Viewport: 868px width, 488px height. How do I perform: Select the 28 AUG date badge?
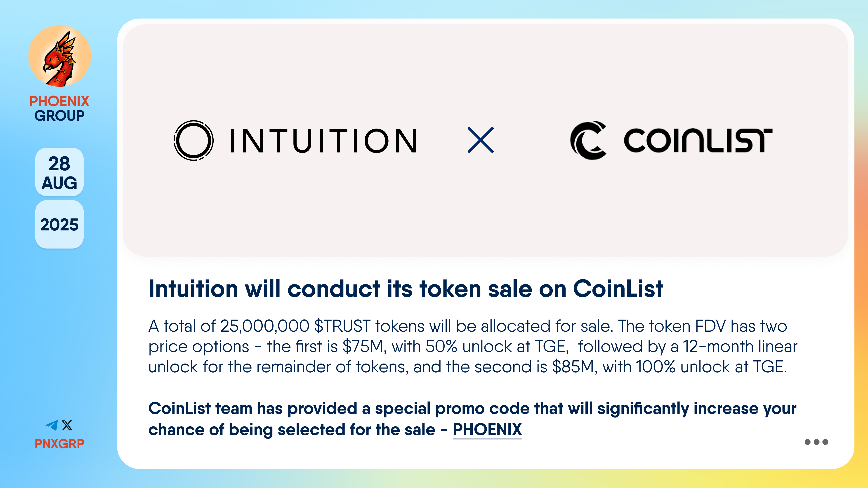[59, 172]
